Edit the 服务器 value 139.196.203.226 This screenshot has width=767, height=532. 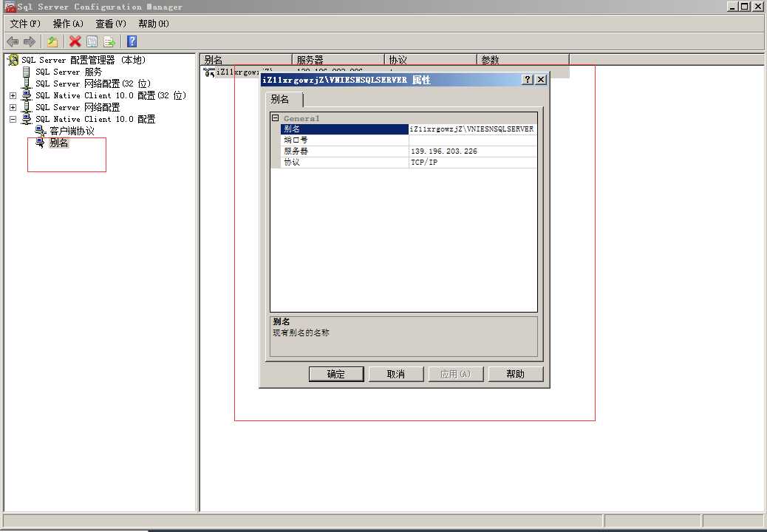tap(472, 151)
